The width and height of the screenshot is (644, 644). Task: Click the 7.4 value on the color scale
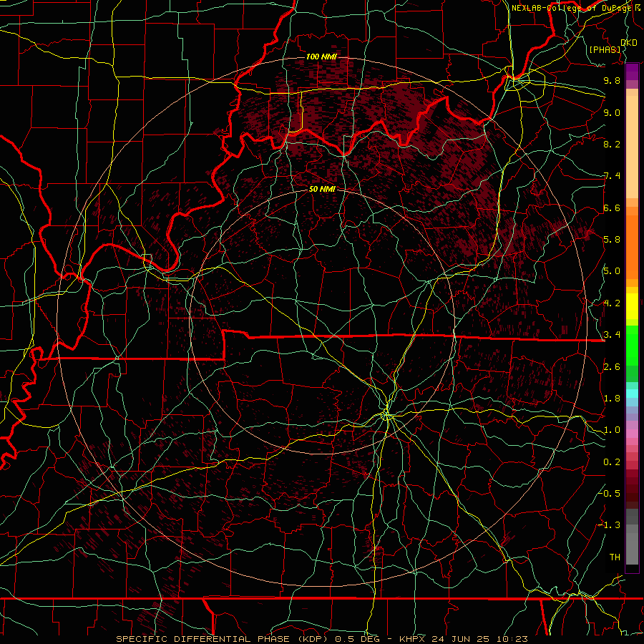click(612, 176)
